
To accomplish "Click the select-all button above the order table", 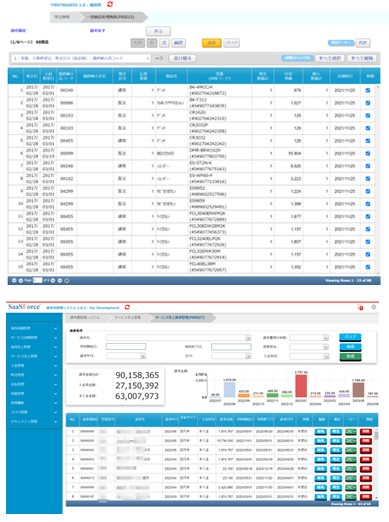I will click(x=330, y=58).
